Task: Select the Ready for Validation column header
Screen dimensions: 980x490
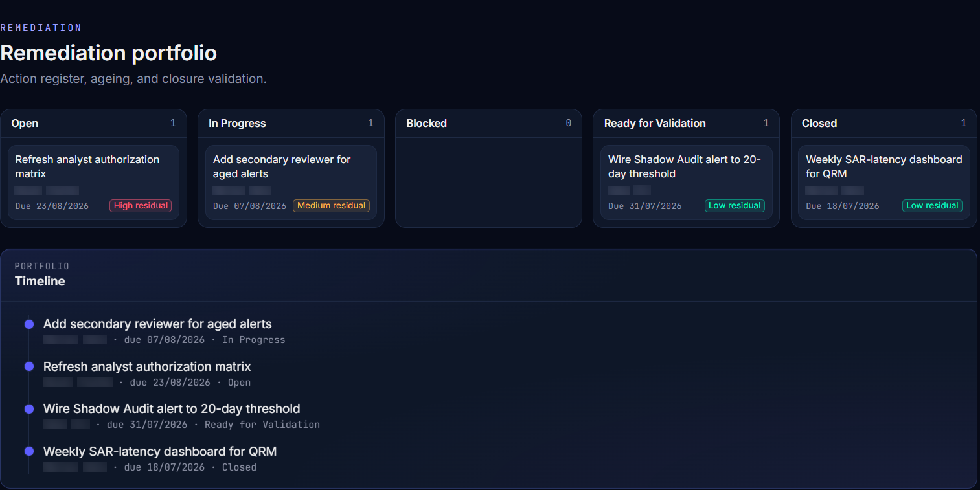Action: coord(686,123)
